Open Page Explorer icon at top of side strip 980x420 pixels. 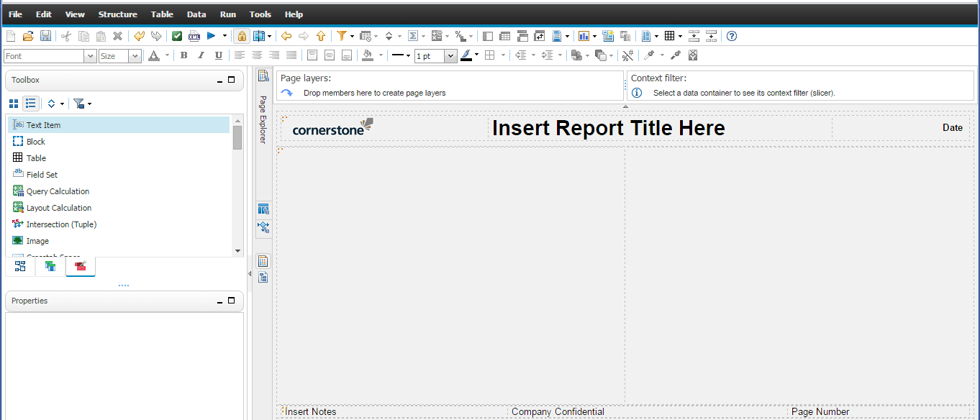[x=263, y=76]
